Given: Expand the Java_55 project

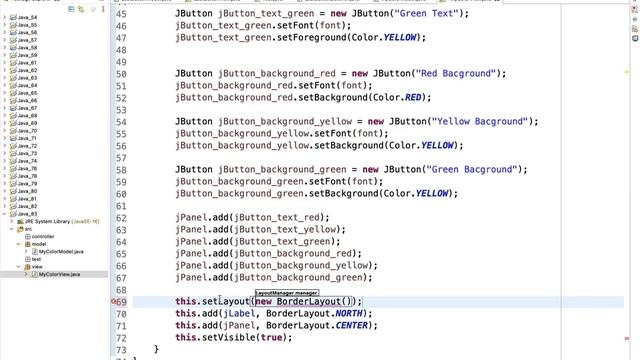Looking at the screenshot, I should [4, 25].
